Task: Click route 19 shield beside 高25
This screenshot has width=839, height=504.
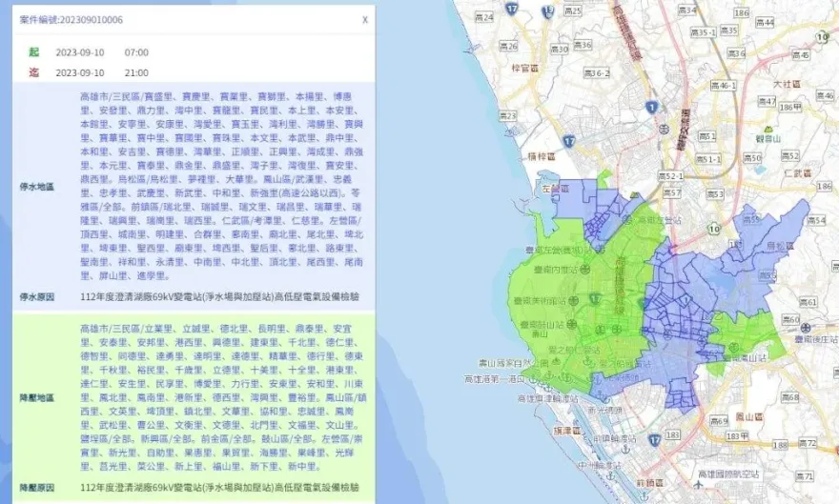Action: [x=548, y=11]
